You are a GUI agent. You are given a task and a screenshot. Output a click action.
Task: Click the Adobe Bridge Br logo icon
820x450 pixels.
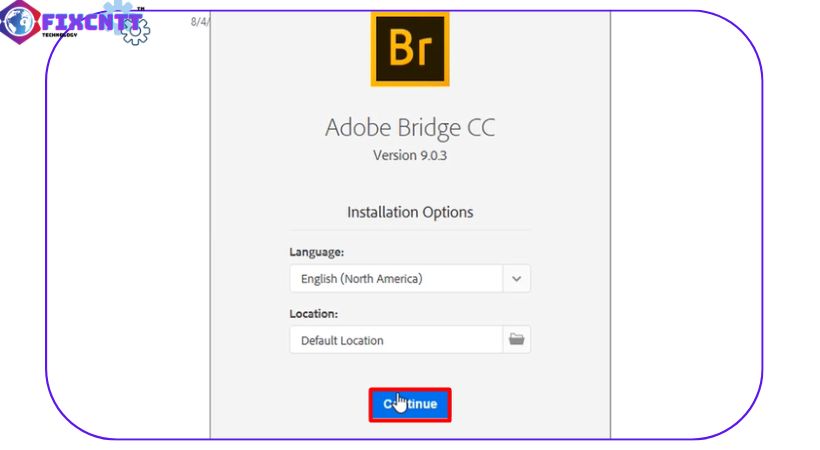[x=409, y=49]
